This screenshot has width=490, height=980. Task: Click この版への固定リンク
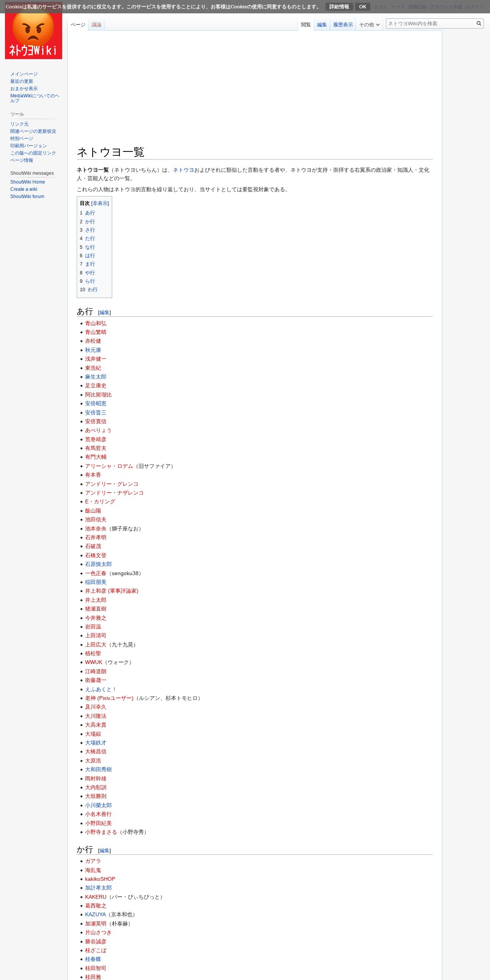coord(33,153)
